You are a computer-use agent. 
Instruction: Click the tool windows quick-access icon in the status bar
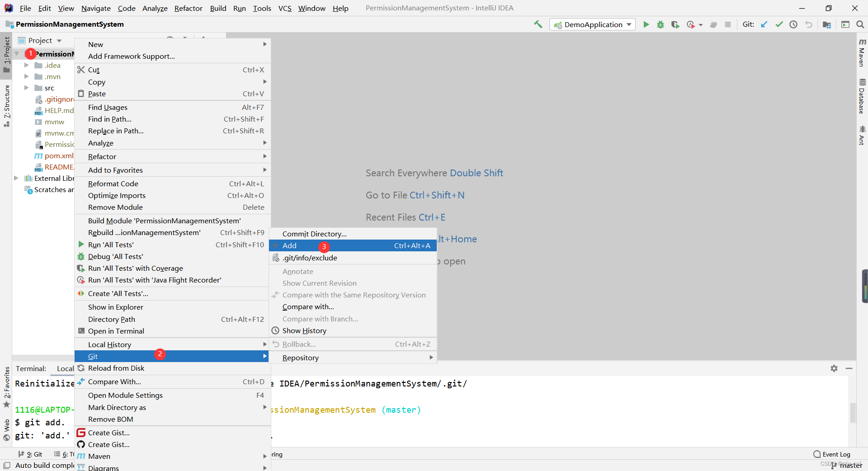tap(7, 465)
